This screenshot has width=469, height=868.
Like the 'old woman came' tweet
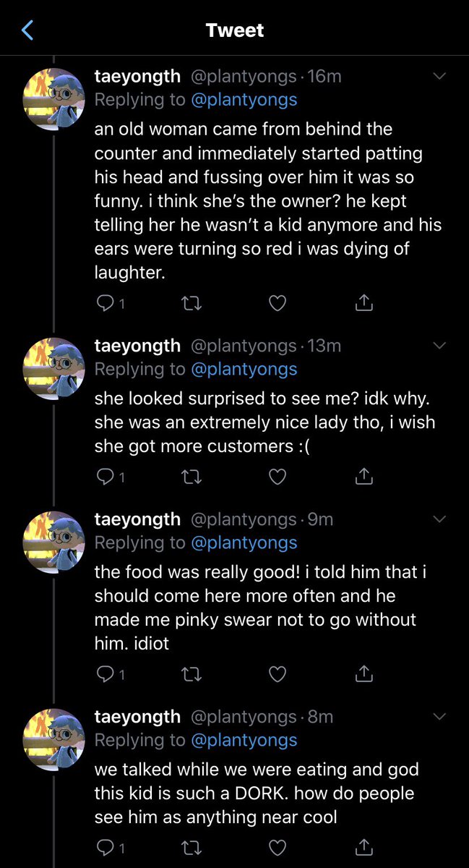(x=277, y=304)
